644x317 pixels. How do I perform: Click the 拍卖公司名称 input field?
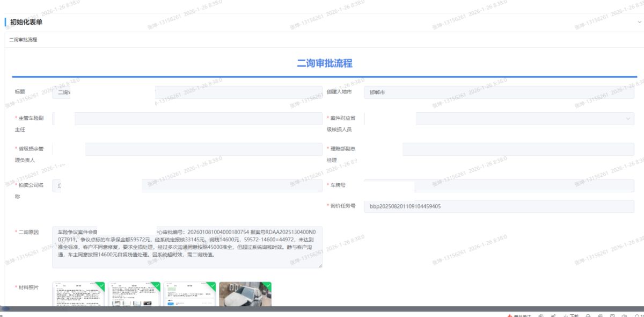point(231,185)
